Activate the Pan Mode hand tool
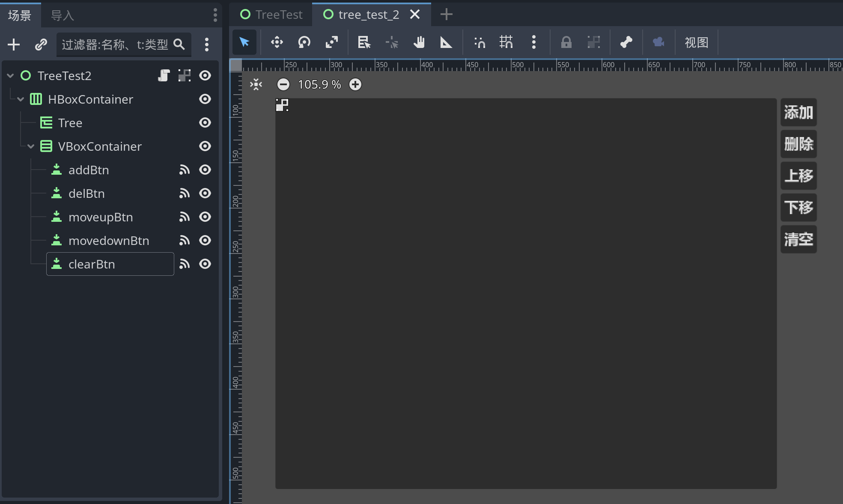The width and height of the screenshot is (843, 504). click(419, 42)
